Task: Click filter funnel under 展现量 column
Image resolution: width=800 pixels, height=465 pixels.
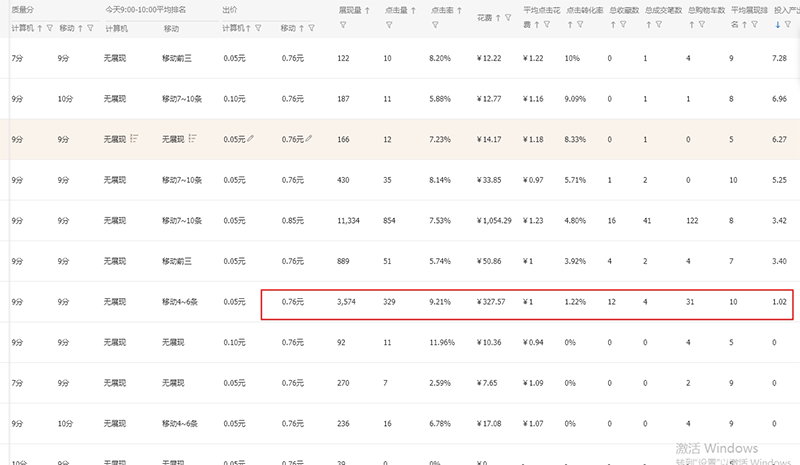Action: 344,25
